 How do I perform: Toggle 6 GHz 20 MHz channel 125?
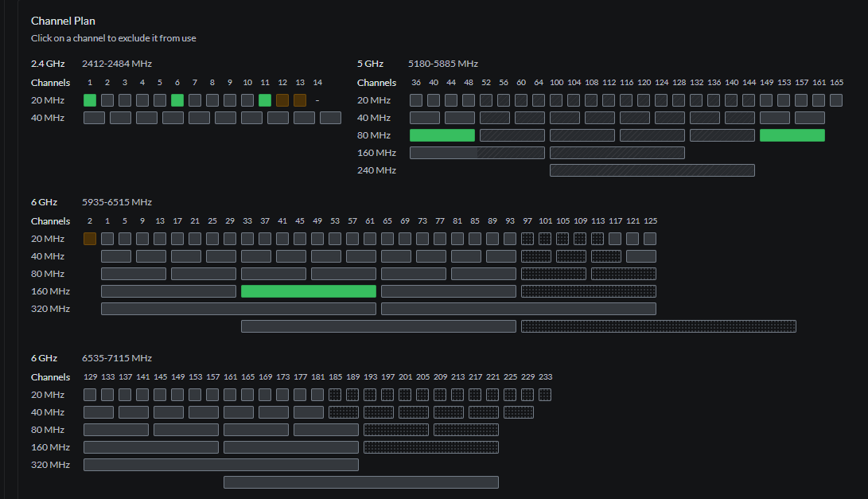tap(650, 239)
